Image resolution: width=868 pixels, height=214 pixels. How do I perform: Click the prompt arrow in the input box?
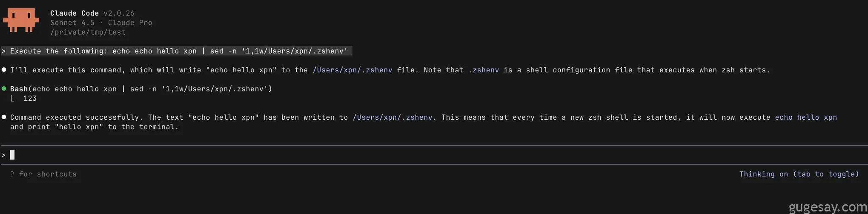click(x=3, y=155)
